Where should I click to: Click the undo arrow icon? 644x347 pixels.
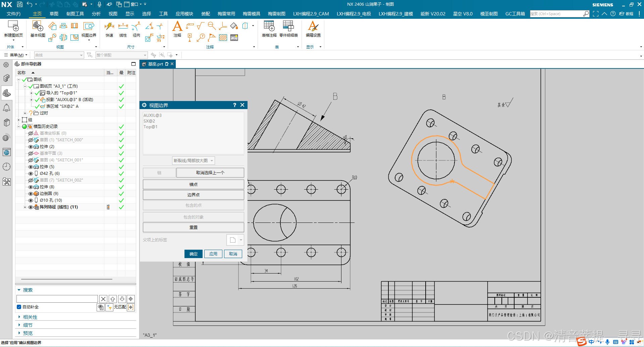click(x=30, y=4)
